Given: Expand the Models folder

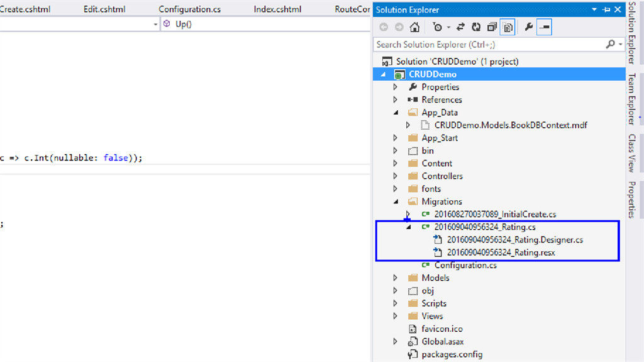Looking at the screenshot, I should (395, 278).
